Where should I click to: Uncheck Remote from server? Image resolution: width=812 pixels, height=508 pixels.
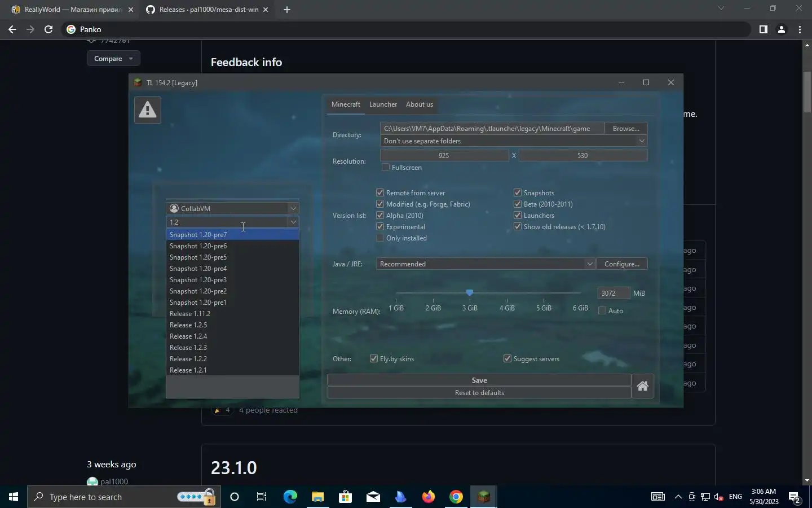pyautogui.click(x=380, y=193)
